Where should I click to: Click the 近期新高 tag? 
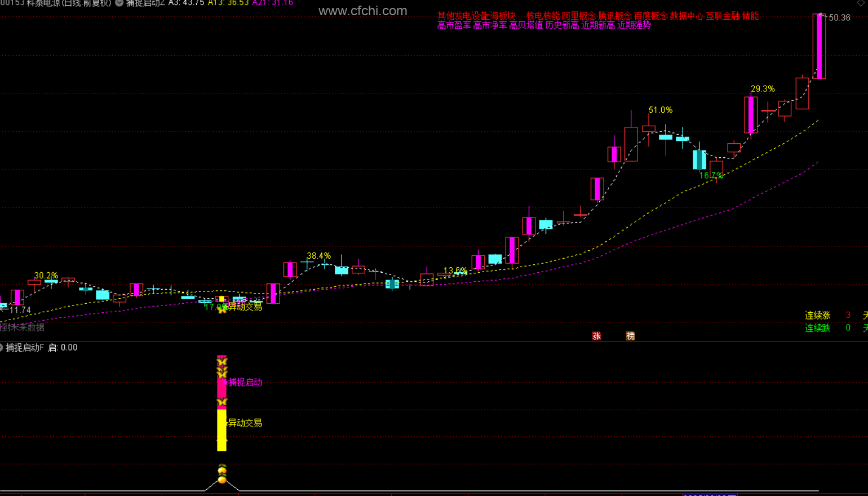coord(598,25)
